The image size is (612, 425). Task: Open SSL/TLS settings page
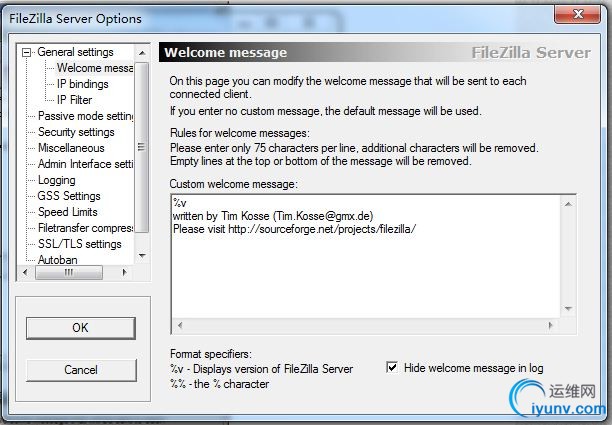[80, 244]
